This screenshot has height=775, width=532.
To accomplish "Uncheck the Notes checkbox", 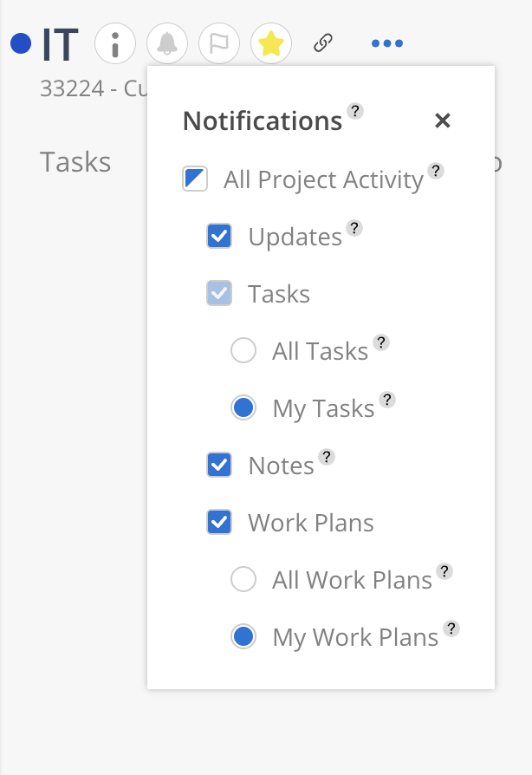I will pyautogui.click(x=219, y=466).
